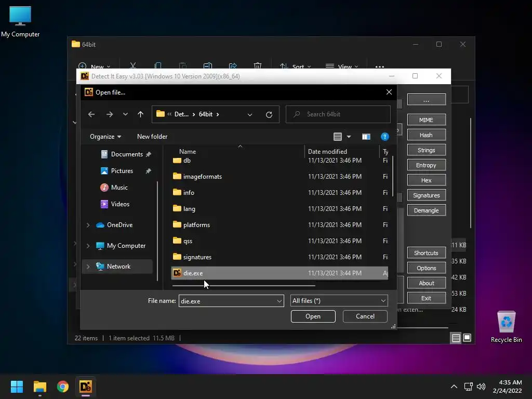Select the platforms folder
Image resolution: width=532 pixels, height=399 pixels.
[280, 224]
